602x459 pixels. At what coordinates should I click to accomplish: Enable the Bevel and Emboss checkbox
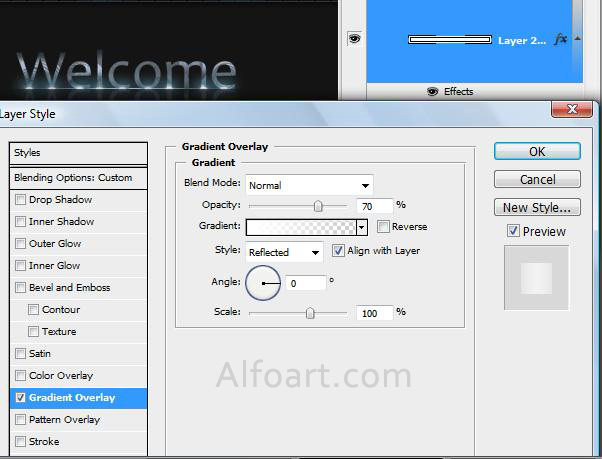tap(20, 287)
